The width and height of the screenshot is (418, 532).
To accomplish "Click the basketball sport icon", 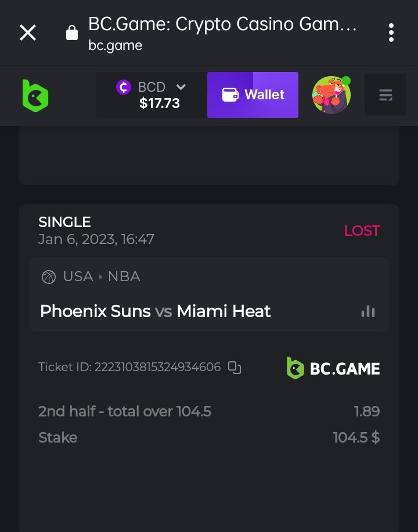I will (49, 276).
